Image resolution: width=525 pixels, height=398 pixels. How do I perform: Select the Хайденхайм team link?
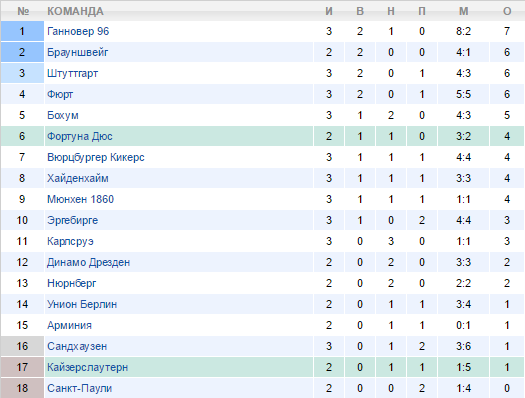click(x=78, y=178)
